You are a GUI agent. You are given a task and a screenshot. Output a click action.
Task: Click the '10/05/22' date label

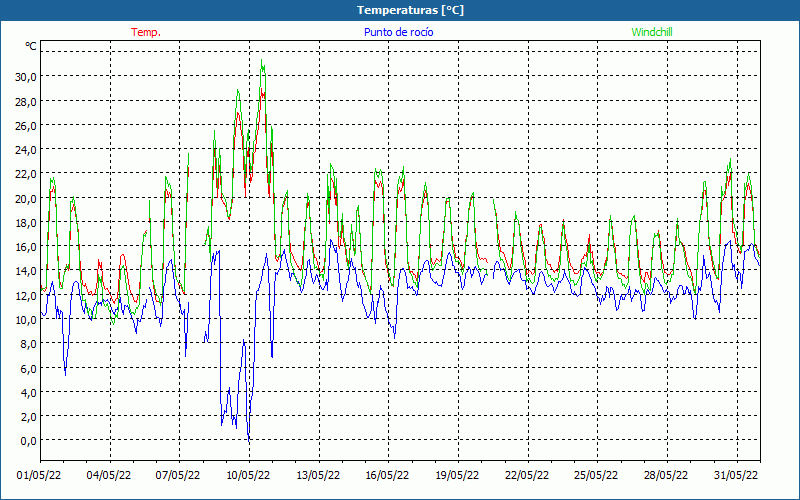tap(248, 475)
